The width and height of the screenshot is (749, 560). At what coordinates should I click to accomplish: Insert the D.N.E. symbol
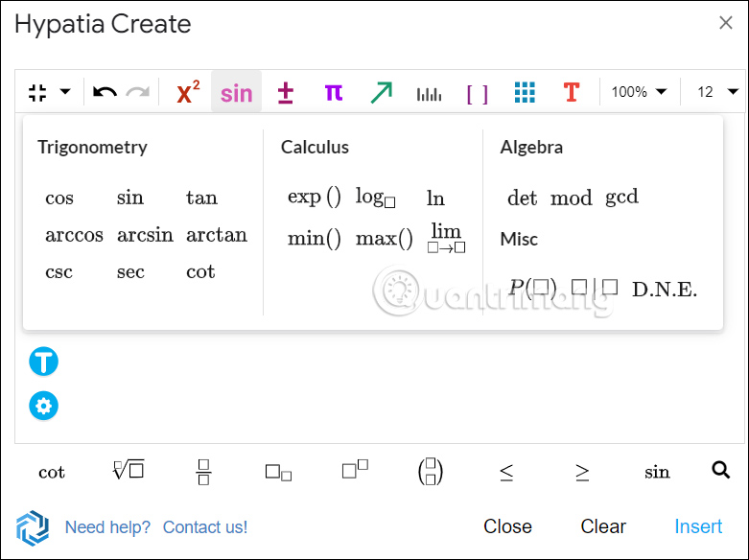[x=665, y=290]
